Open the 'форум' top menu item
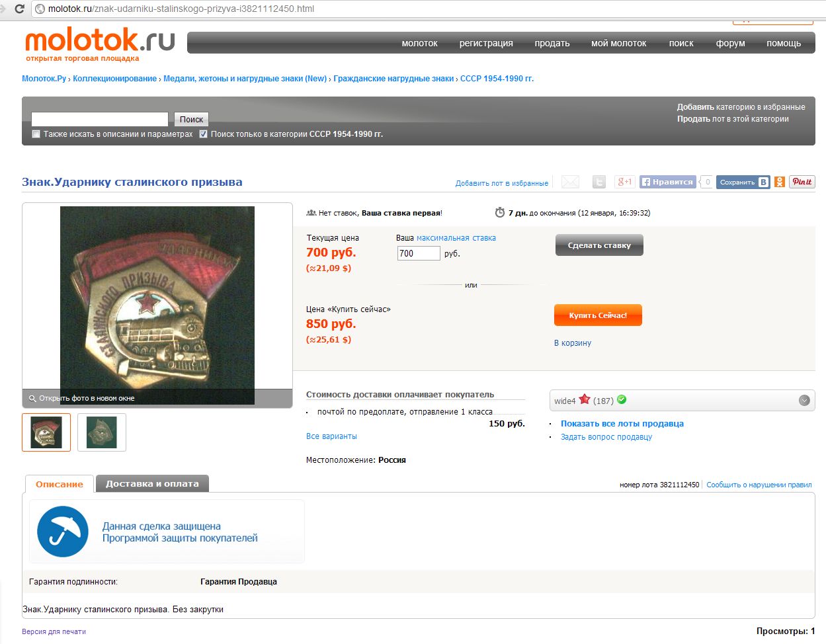The height and width of the screenshot is (644, 826). pos(730,43)
